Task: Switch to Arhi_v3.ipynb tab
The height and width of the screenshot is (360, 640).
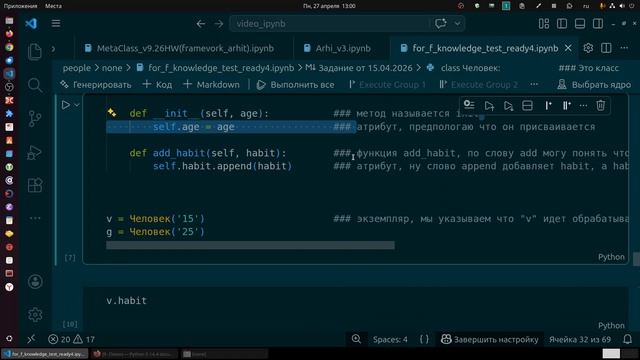Action: [342, 48]
